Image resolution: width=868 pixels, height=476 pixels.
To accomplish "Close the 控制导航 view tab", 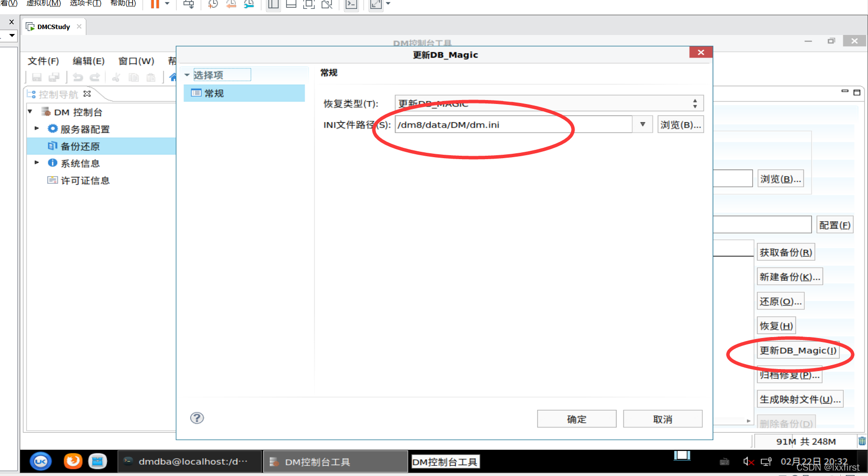I will click(87, 94).
